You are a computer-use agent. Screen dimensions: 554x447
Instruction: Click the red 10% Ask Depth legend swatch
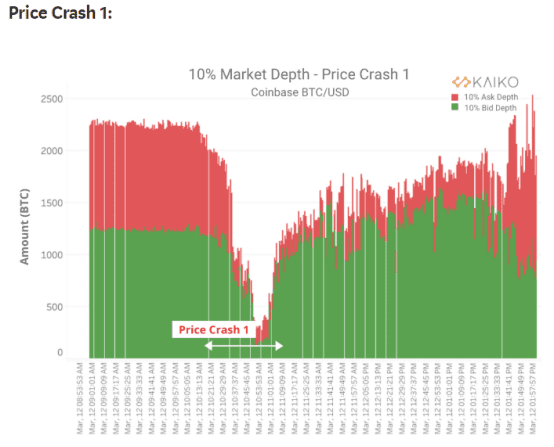coord(455,97)
